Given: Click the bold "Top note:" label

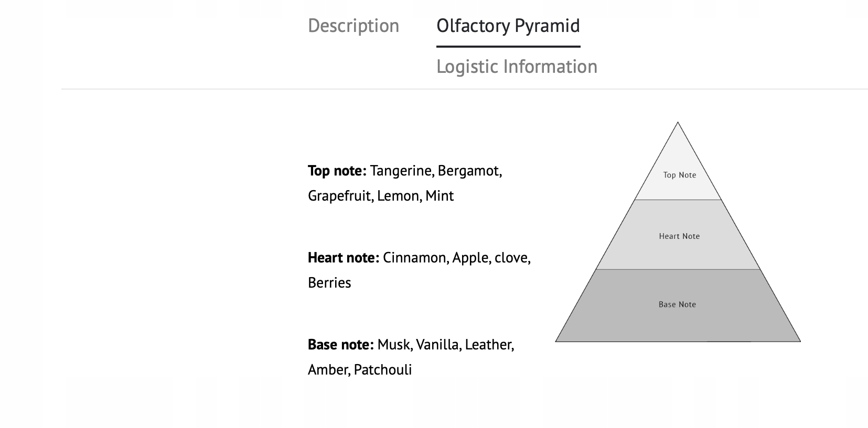Looking at the screenshot, I should pyautogui.click(x=337, y=171).
